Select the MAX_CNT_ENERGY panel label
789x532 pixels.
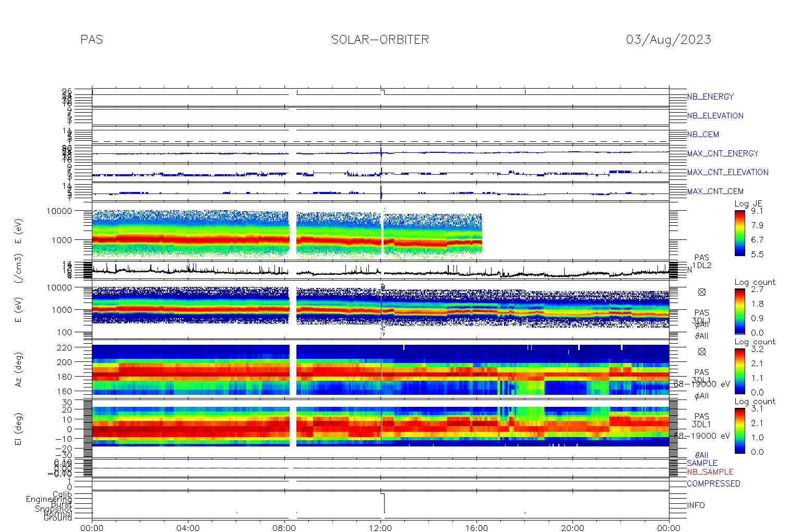[x=723, y=153]
